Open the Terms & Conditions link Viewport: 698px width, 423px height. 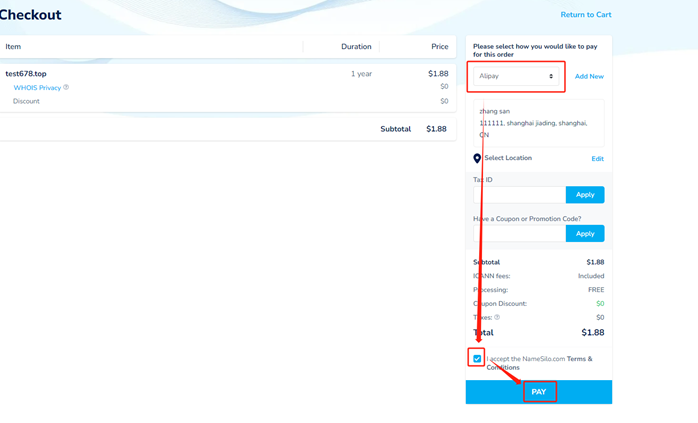point(540,363)
